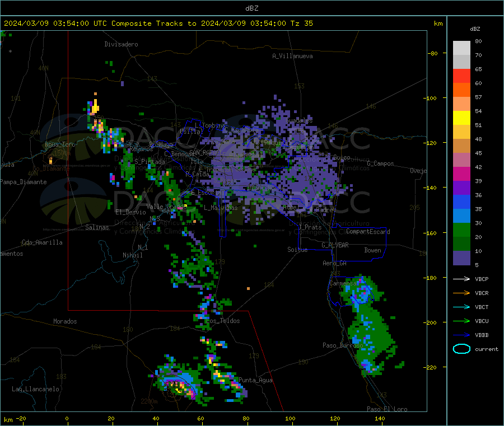Image resolution: width=504 pixels, height=426 pixels.
Task: Pick the magenta 39 dBZ color swatch
Action: [x=461, y=174]
